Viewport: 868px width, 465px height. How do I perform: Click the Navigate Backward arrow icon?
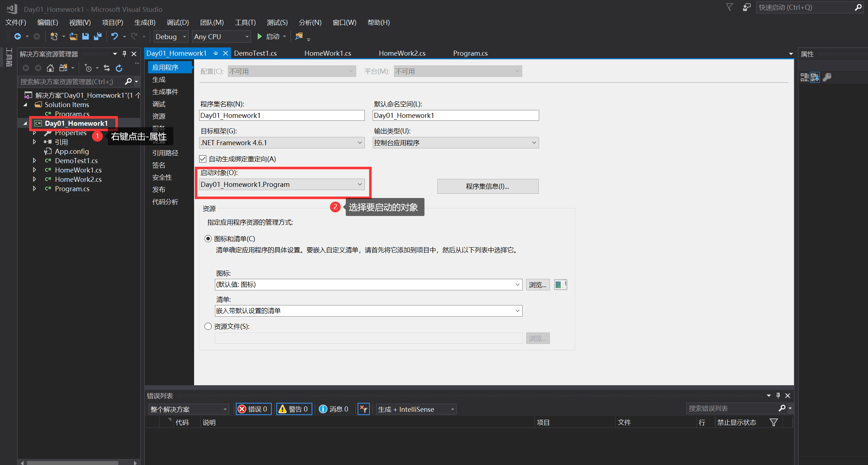(x=17, y=36)
